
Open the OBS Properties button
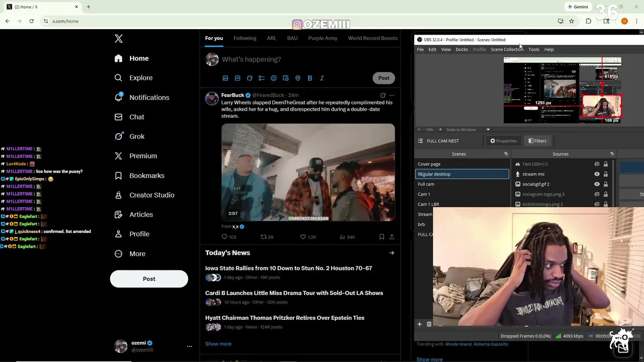(504, 141)
